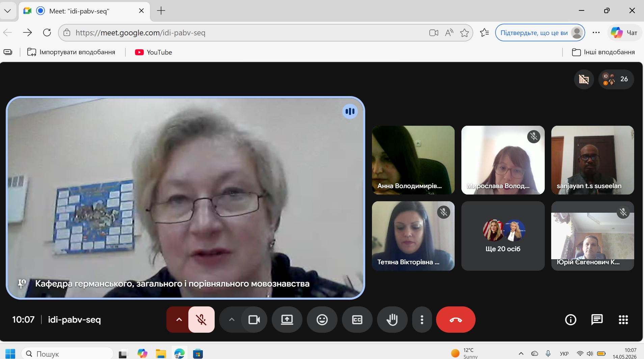
Task: Turn on closed captions
Action: tap(357, 320)
